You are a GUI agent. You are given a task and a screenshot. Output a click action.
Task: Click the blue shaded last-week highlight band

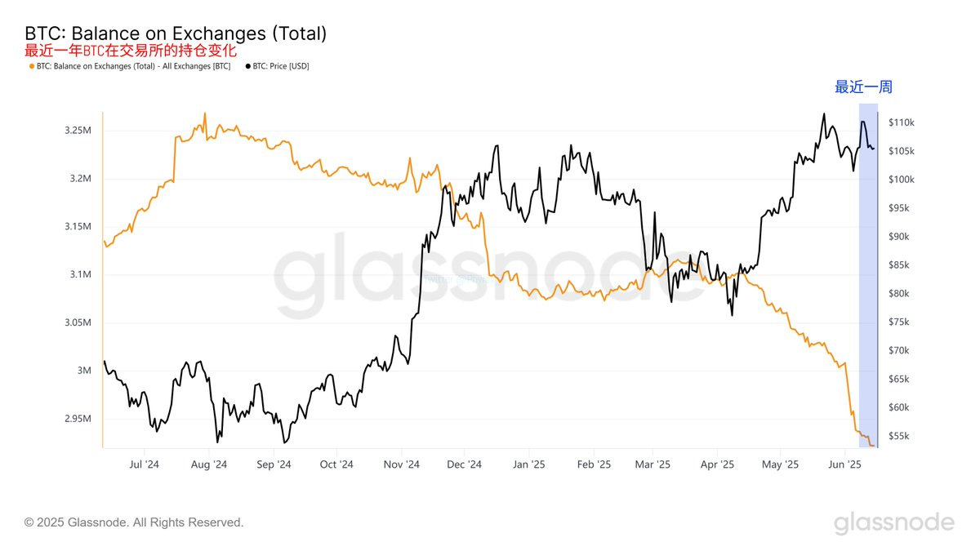pos(868,275)
